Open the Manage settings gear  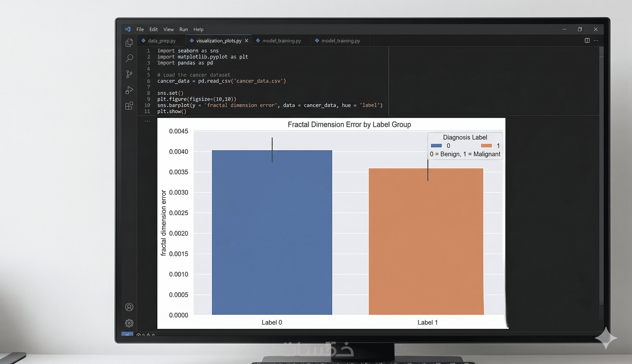pos(129,323)
